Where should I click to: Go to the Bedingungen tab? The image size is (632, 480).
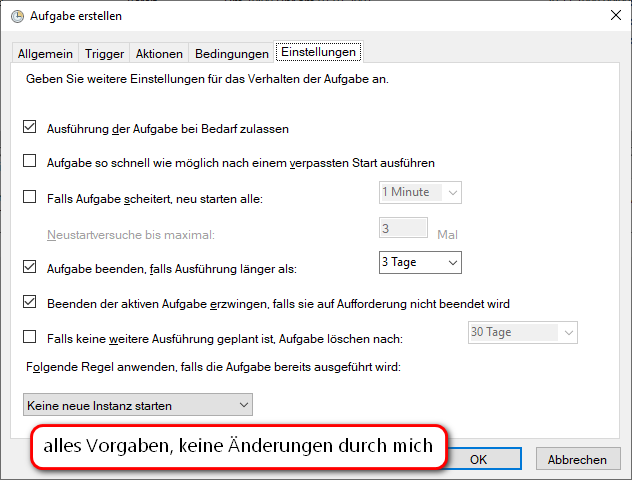(x=232, y=53)
